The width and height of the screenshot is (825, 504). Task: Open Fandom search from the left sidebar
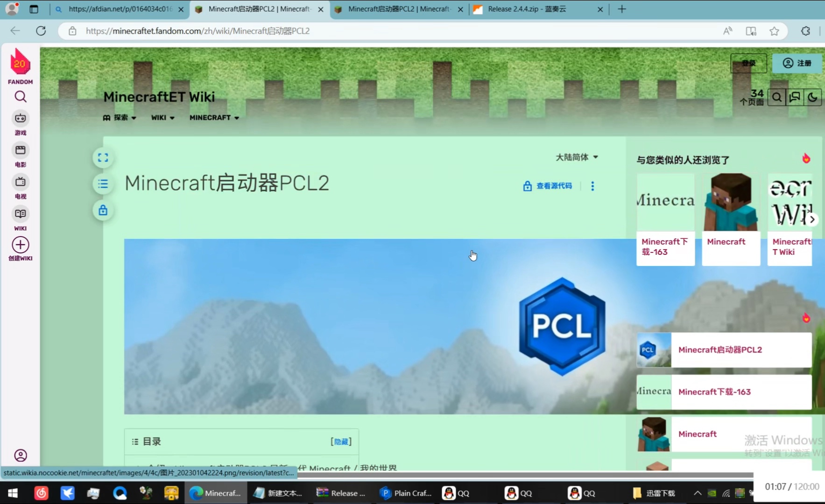[x=20, y=97]
